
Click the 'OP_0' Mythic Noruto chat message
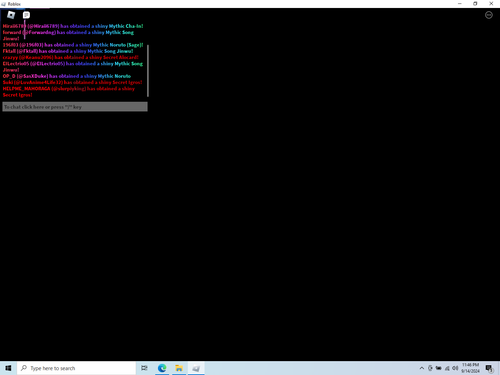(67, 76)
